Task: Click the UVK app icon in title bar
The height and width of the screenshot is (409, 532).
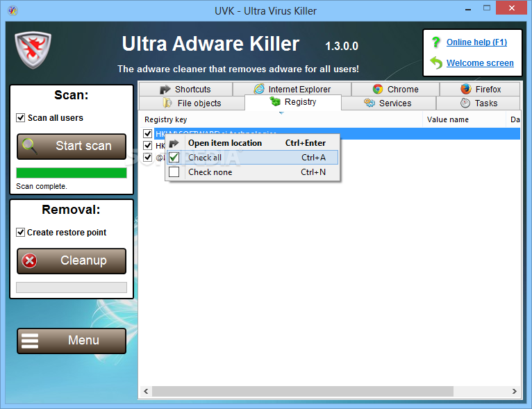Action: pos(13,11)
